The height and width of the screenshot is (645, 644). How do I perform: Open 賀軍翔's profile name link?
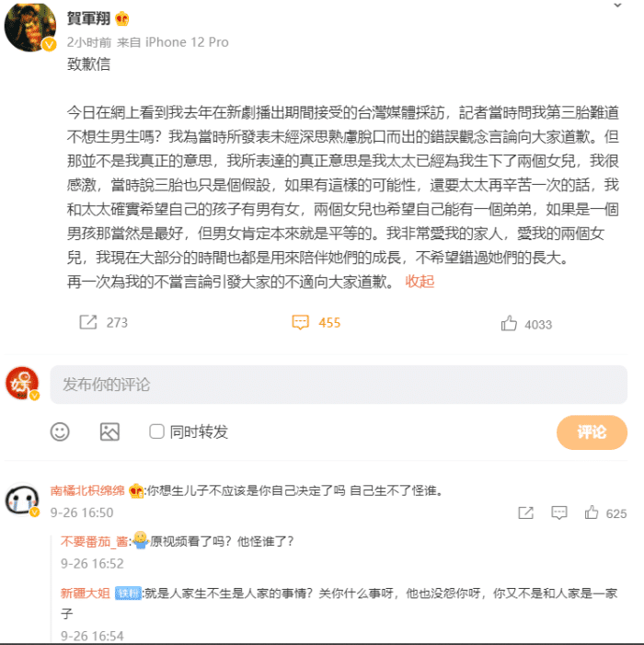click(x=88, y=18)
